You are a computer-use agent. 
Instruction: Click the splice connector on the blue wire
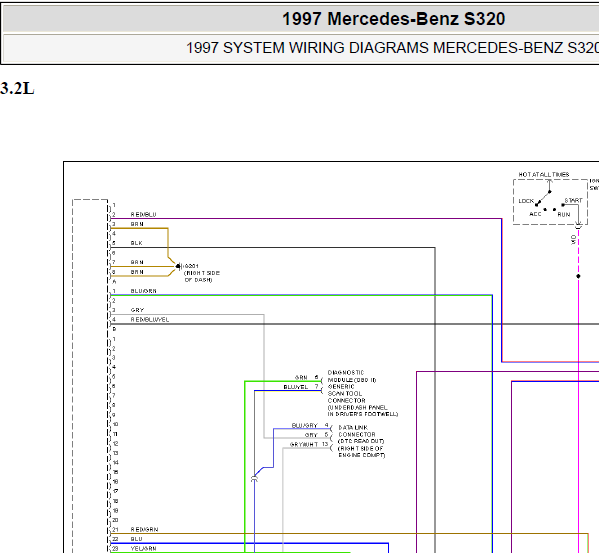tap(254, 479)
